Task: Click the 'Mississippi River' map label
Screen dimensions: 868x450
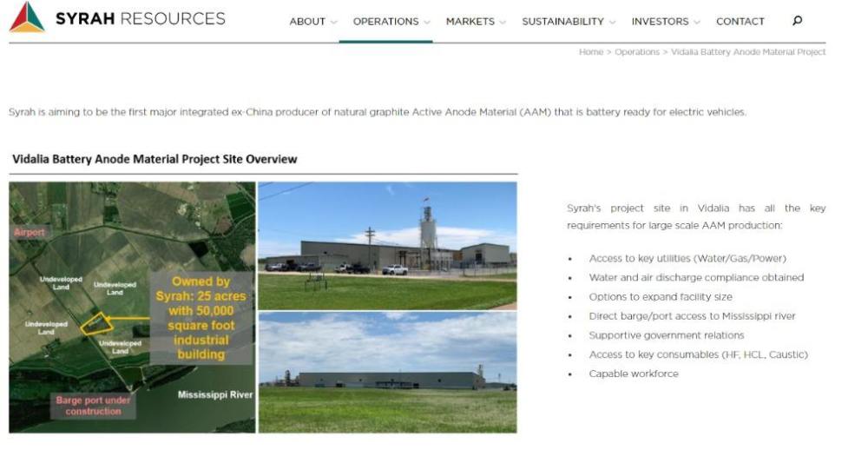Action: pos(215,394)
